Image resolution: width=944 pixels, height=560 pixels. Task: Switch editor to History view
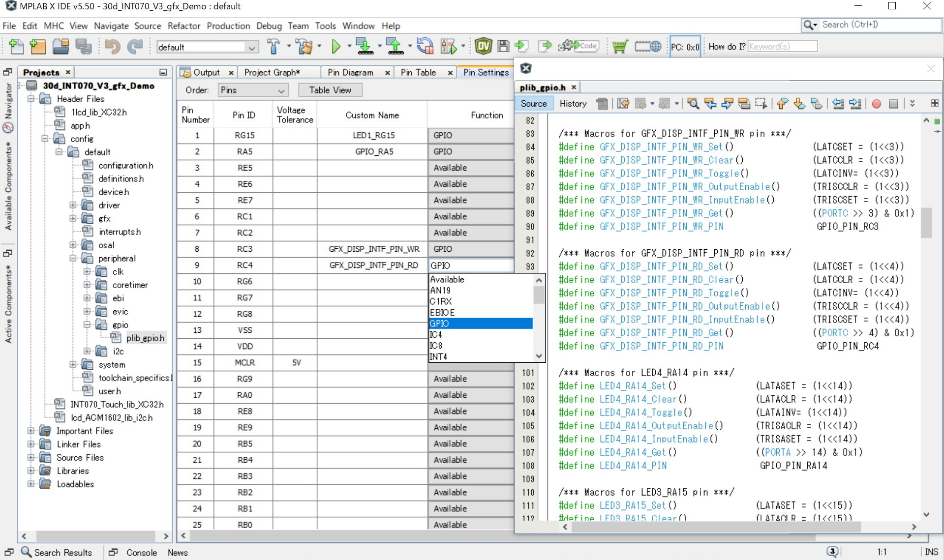point(573,104)
